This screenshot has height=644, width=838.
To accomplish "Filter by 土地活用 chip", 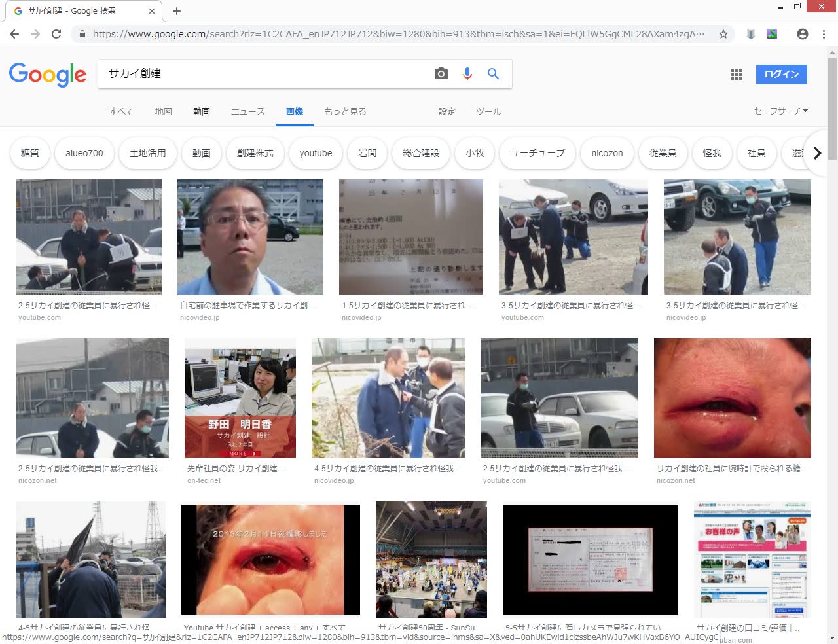I will (148, 153).
